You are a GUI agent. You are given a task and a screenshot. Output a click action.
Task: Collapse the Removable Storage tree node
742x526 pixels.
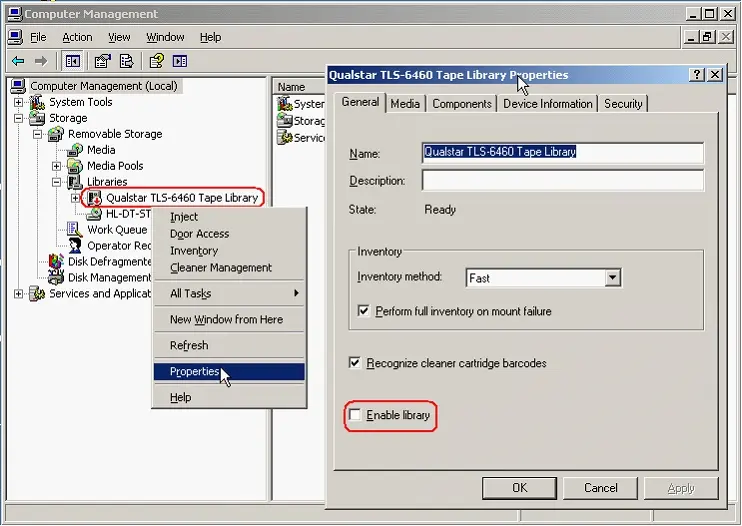click(x=38, y=134)
